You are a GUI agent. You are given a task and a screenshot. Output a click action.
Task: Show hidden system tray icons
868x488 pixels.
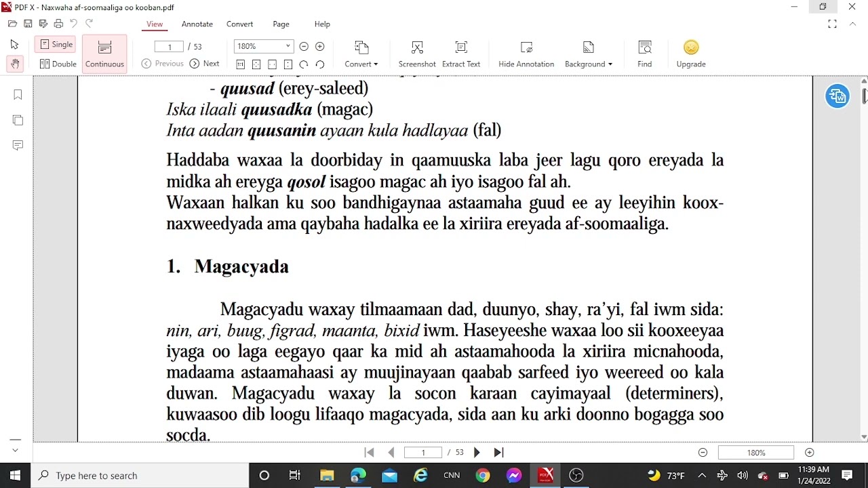tap(702, 475)
